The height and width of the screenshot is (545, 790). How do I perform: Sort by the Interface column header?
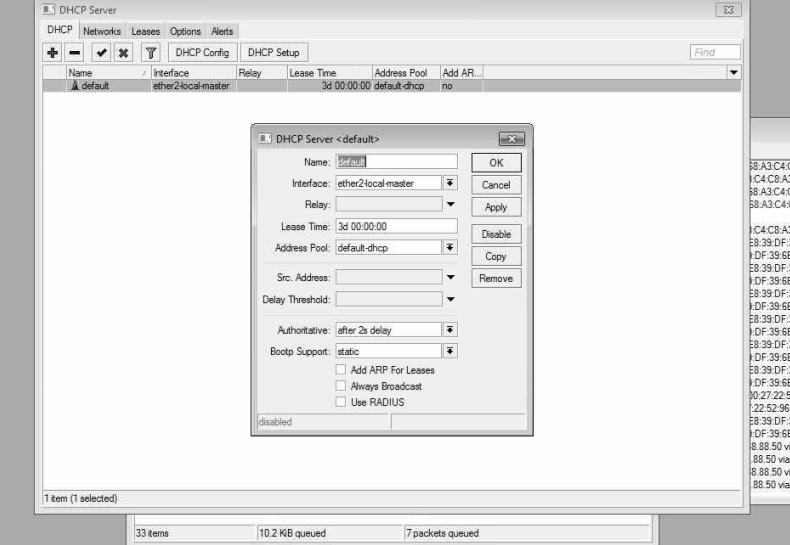pos(194,73)
